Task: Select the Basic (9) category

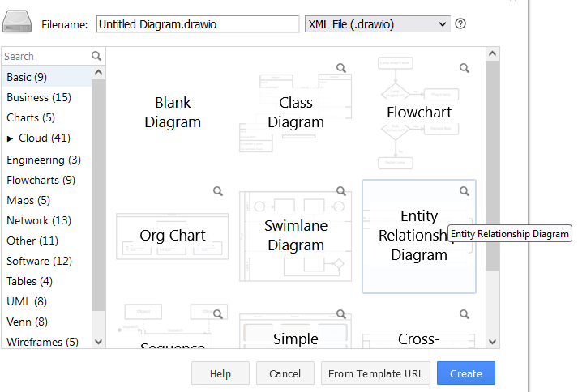Action: click(x=46, y=77)
